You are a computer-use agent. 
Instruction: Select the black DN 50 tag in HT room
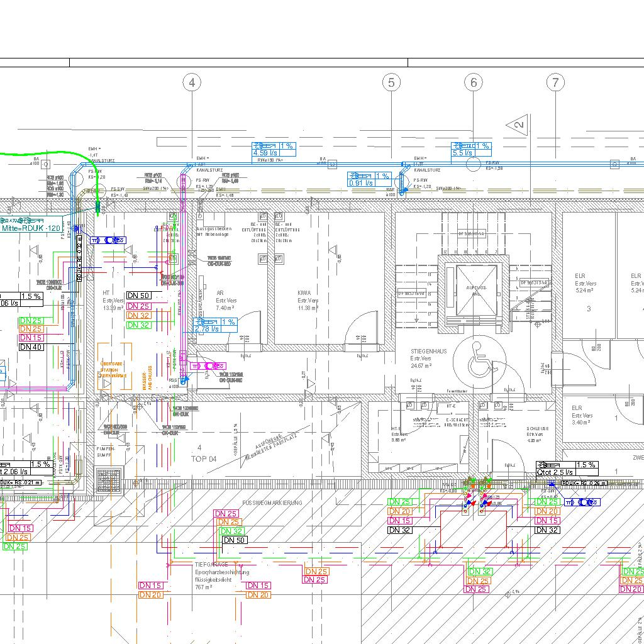(x=138, y=296)
